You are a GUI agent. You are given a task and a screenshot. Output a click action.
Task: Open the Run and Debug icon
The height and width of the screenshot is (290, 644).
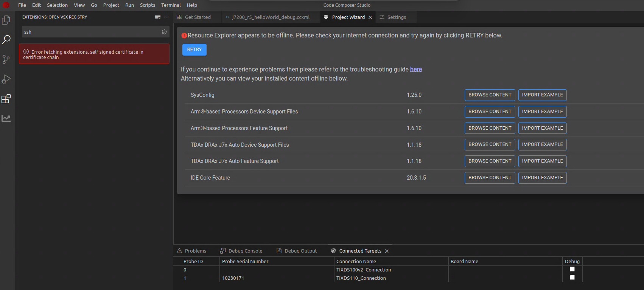point(6,79)
